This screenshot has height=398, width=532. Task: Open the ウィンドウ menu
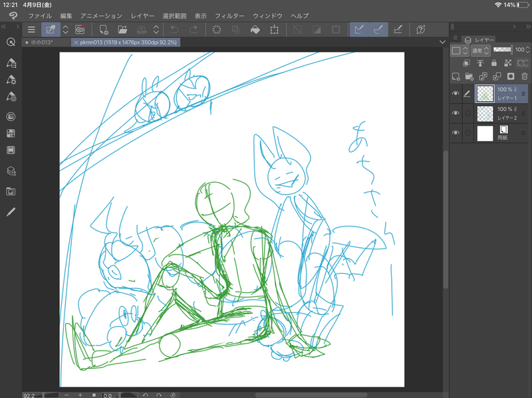pos(267,16)
